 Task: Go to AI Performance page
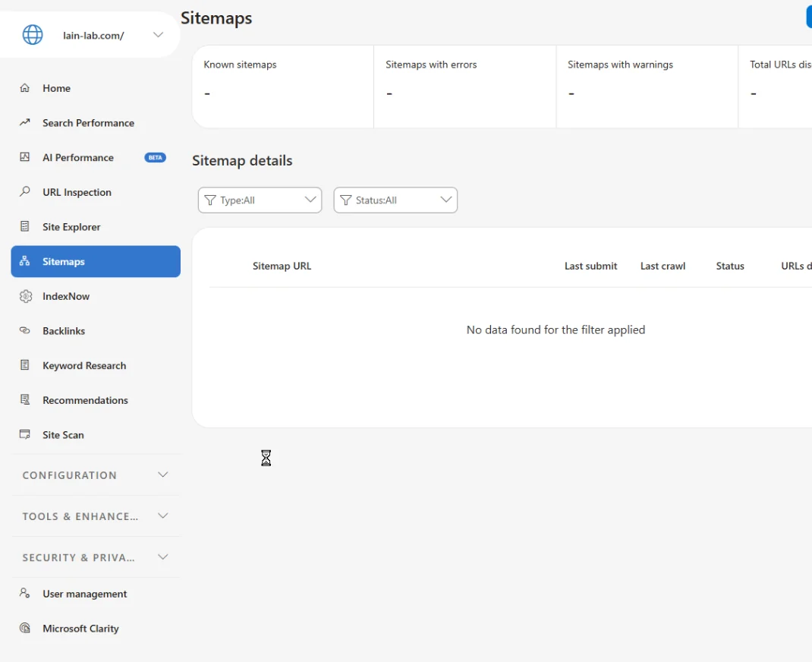tap(78, 158)
